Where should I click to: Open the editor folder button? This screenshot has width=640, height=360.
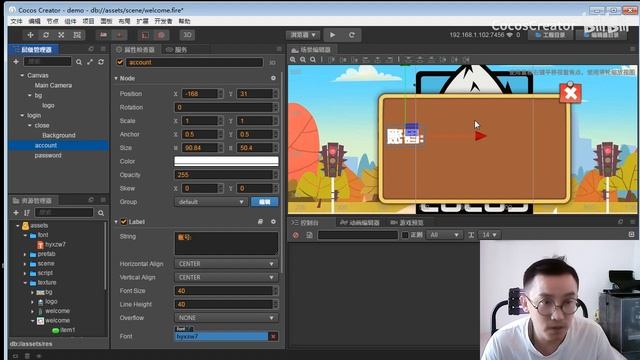(601, 35)
